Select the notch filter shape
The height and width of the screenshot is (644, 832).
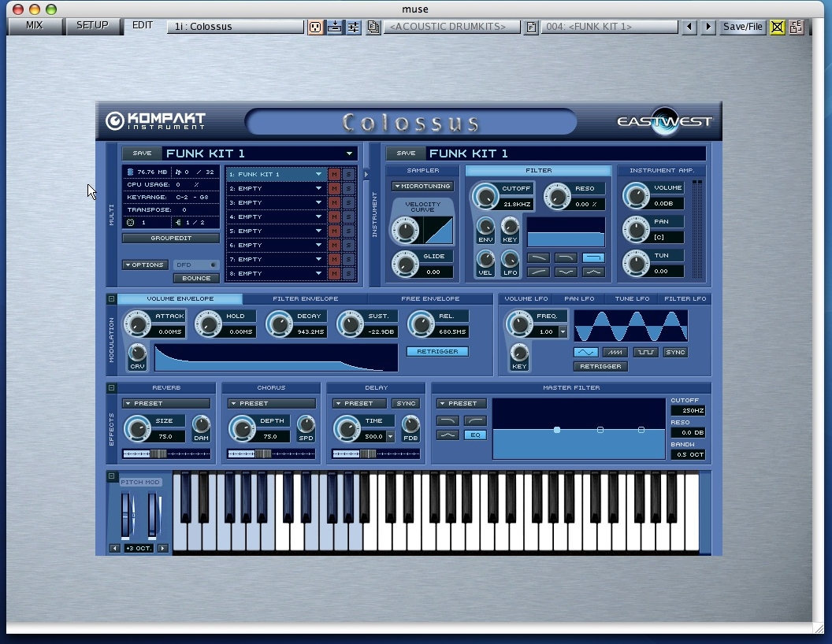pos(566,272)
